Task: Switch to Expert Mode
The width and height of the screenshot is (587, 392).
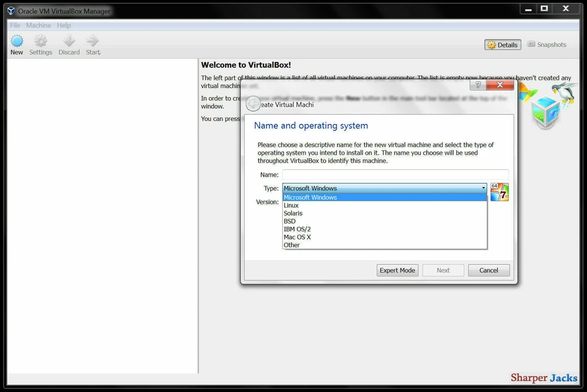Action: [x=397, y=270]
